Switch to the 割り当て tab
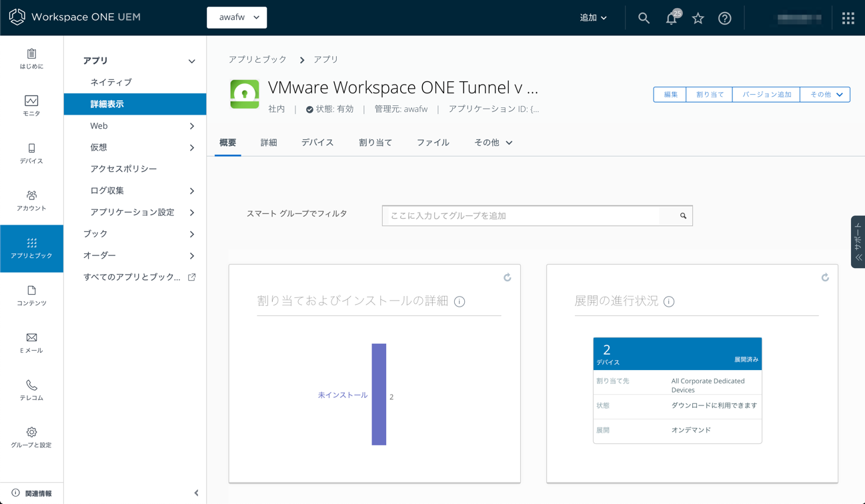Viewport: 865px width, 504px height. pos(375,143)
